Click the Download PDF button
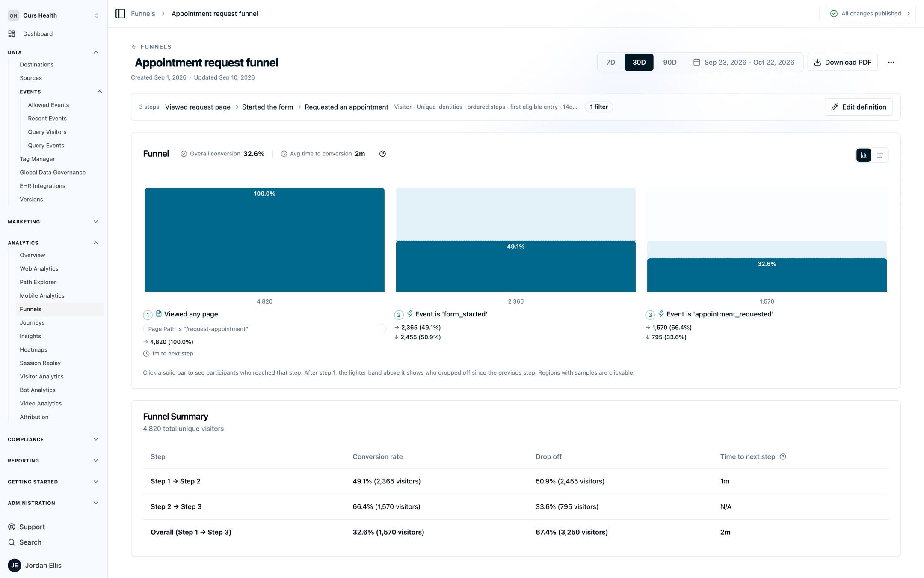Screen dimensions: 924x578 point(842,62)
